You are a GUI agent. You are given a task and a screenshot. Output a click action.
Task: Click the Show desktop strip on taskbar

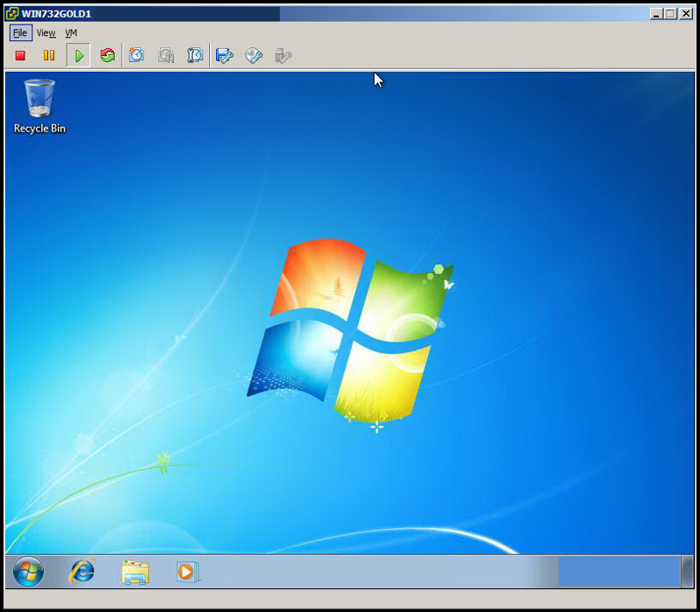[x=688, y=572]
